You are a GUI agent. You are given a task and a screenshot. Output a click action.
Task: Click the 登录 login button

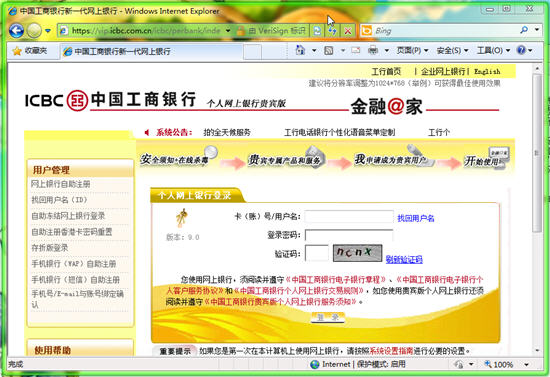pos(328,318)
